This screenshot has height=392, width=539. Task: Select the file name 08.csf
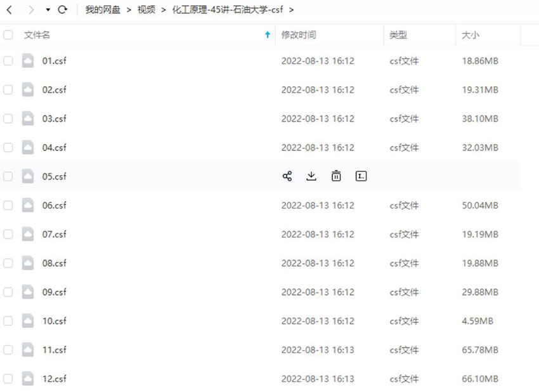pos(55,263)
